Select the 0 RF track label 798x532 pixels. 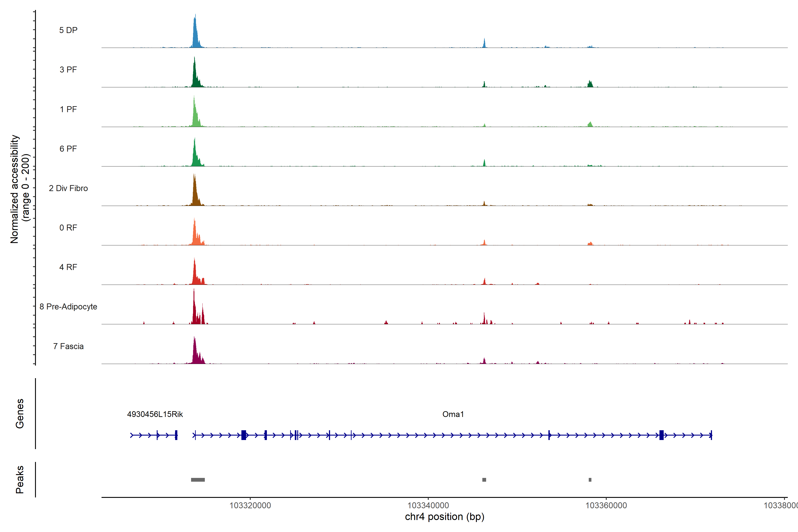coord(68,228)
